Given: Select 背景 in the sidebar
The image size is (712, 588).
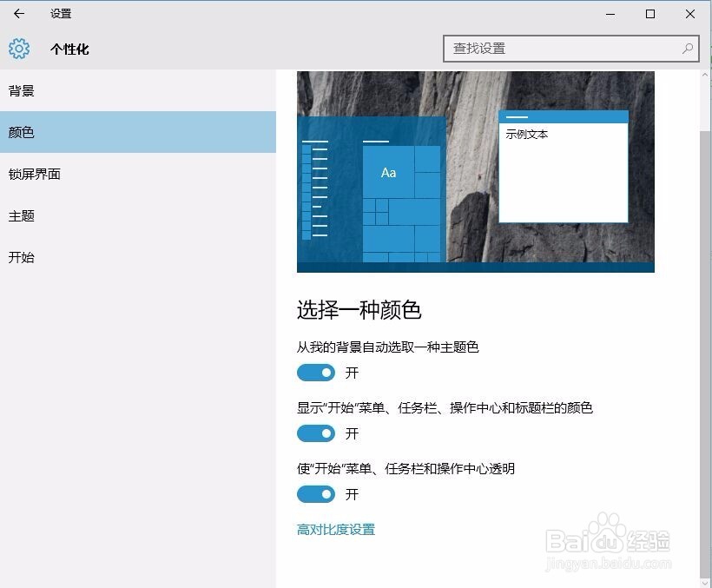Looking at the screenshot, I should pyautogui.click(x=21, y=90).
